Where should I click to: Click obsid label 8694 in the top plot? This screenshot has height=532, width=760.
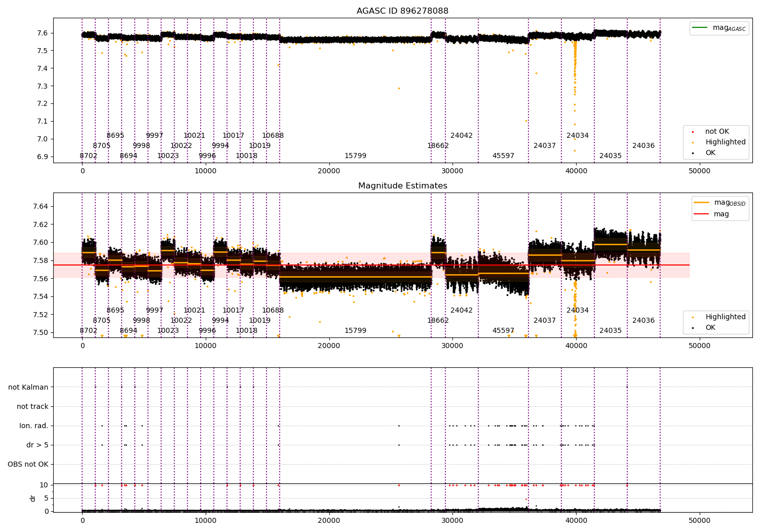(x=129, y=156)
